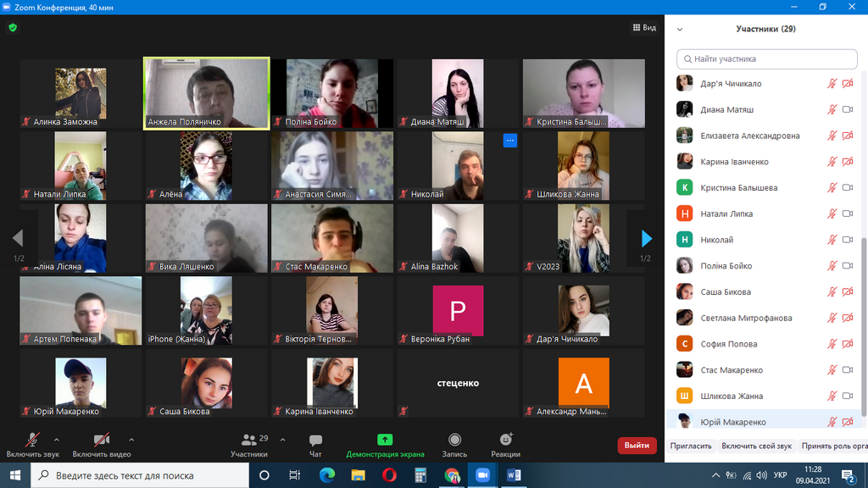Select Диана Матяш in the participants list
The width and height of the screenshot is (868, 488).
click(x=726, y=109)
